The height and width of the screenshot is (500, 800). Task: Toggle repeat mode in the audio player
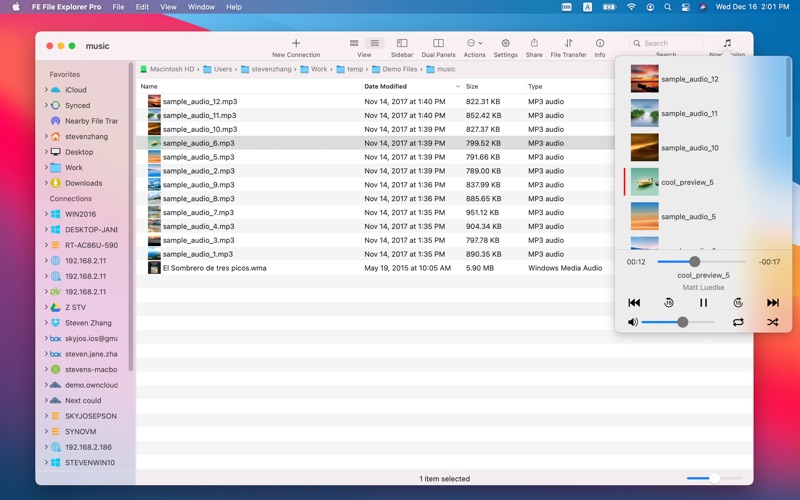pyautogui.click(x=738, y=322)
